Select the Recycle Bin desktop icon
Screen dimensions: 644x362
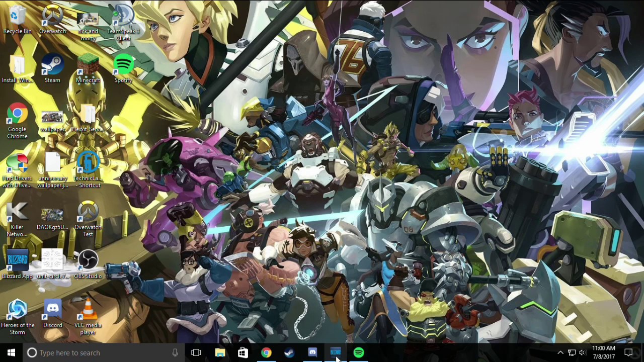pyautogui.click(x=17, y=20)
